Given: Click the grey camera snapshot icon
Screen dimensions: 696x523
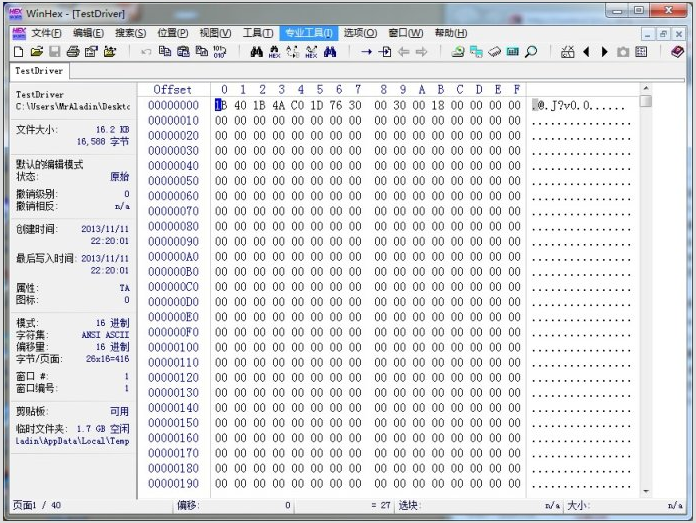Looking at the screenshot, I should (623, 52).
